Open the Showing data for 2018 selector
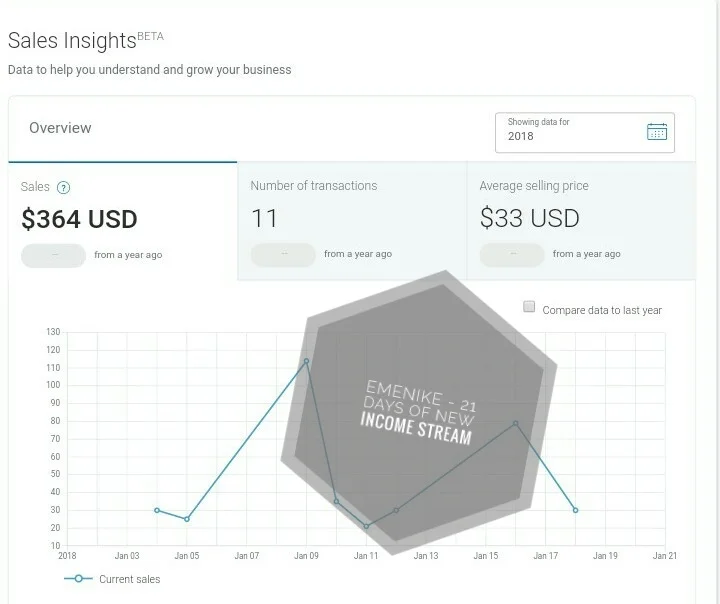This screenshot has height=604, width=720. tap(585, 132)
